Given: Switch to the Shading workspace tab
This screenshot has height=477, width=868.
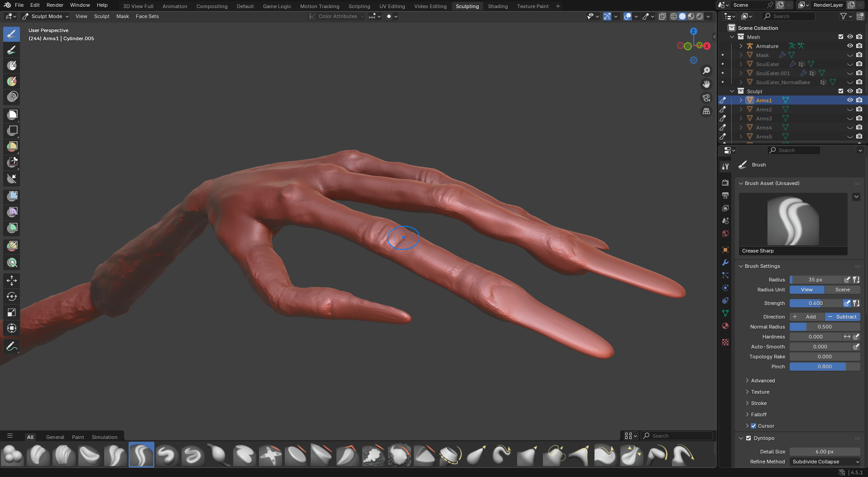Looking at the screenshot, I should coord(498,6).
